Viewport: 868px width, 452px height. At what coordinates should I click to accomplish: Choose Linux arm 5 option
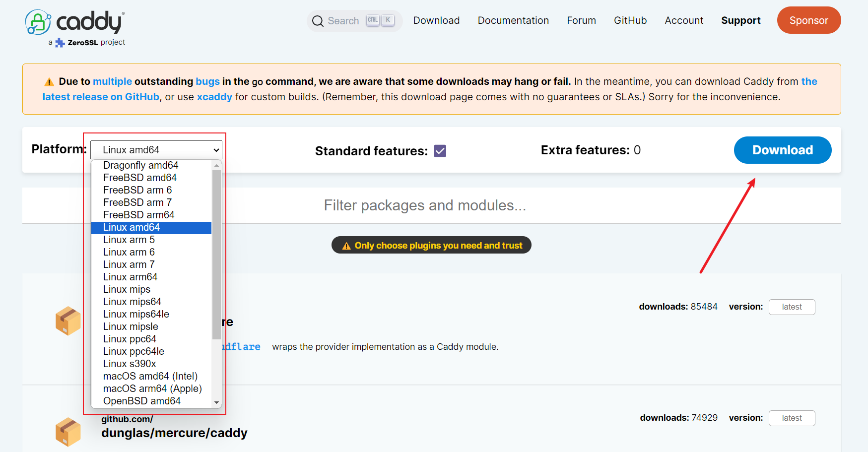click(151, 240)
